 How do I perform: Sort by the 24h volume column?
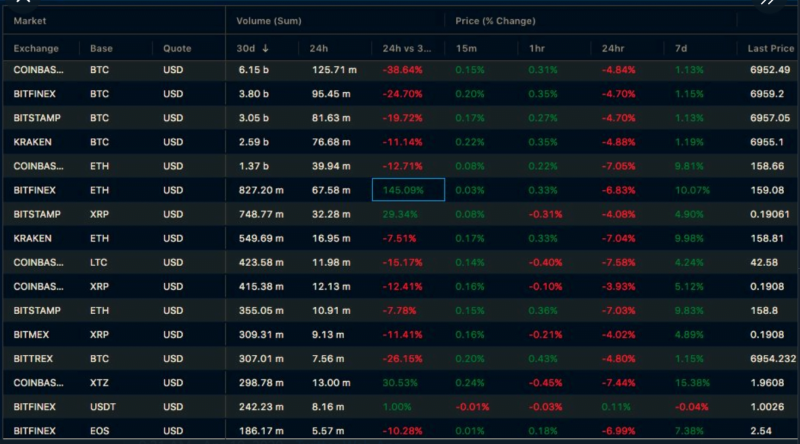point(319,48)
